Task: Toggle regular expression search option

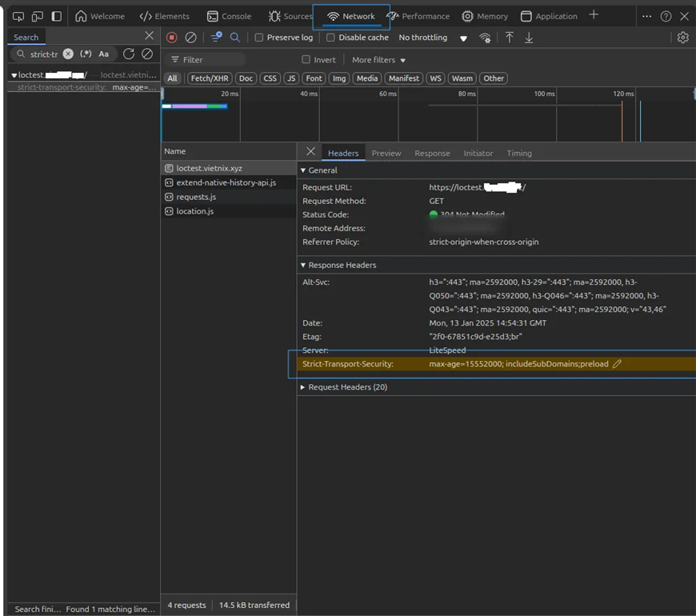Action: pyautogui.click(x=86, y=54)
